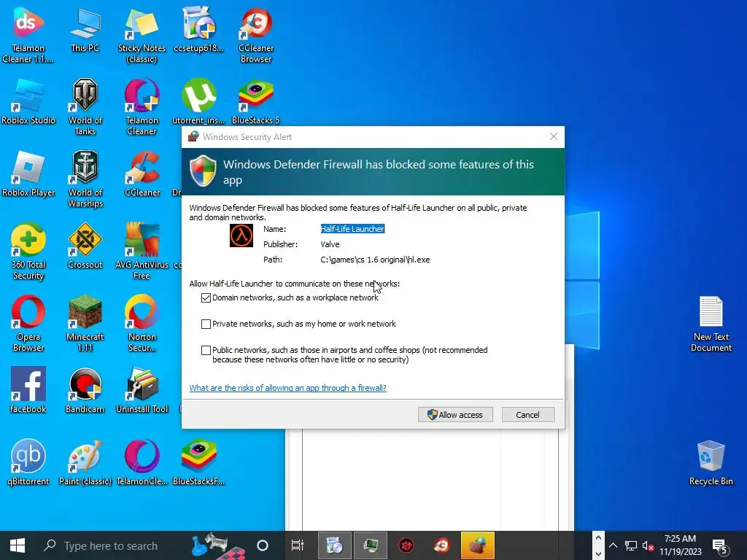Select Minecraft 1.11 desktop icon
747x560 pixels.
point(85,323)
